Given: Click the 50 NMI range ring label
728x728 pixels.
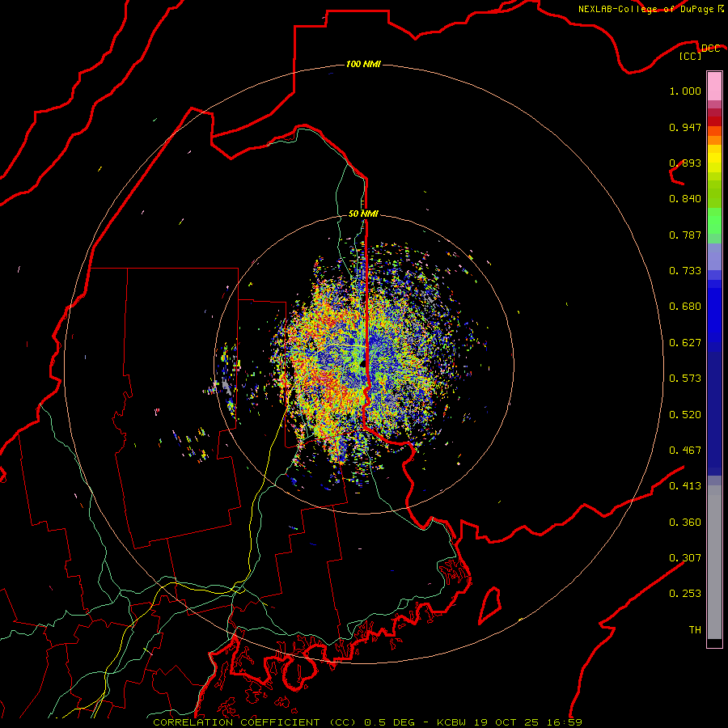Looking at the screenshot, I should point(363,214).
